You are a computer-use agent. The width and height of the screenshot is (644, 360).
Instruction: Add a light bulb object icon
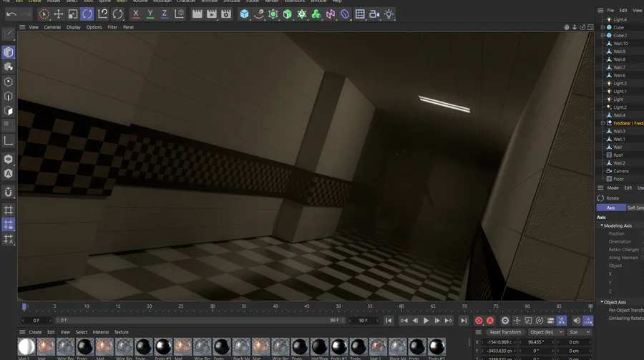389,14
